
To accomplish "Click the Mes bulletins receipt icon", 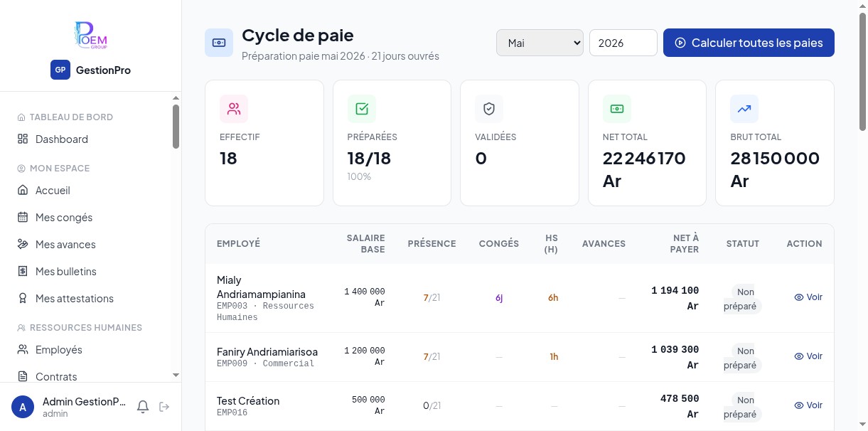I will click(23, 271).
